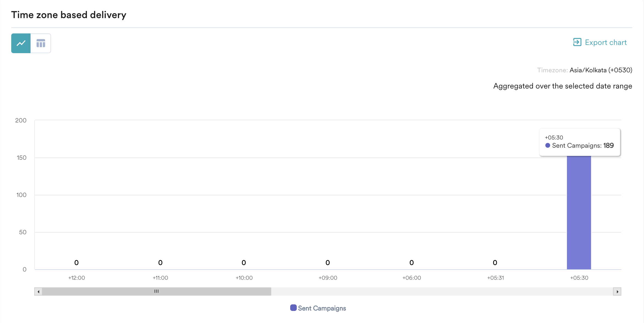Click the Export chart text link

point(606,42)
